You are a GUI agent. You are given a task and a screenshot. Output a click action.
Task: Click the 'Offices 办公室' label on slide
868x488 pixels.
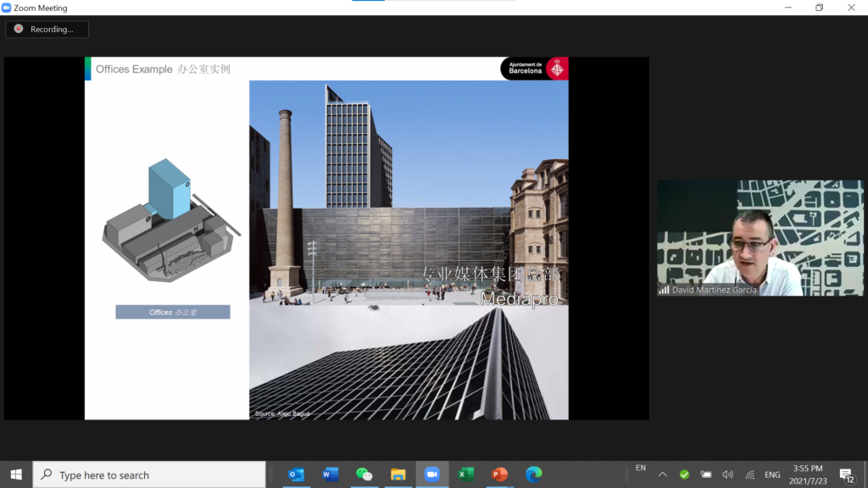[173, 313]
